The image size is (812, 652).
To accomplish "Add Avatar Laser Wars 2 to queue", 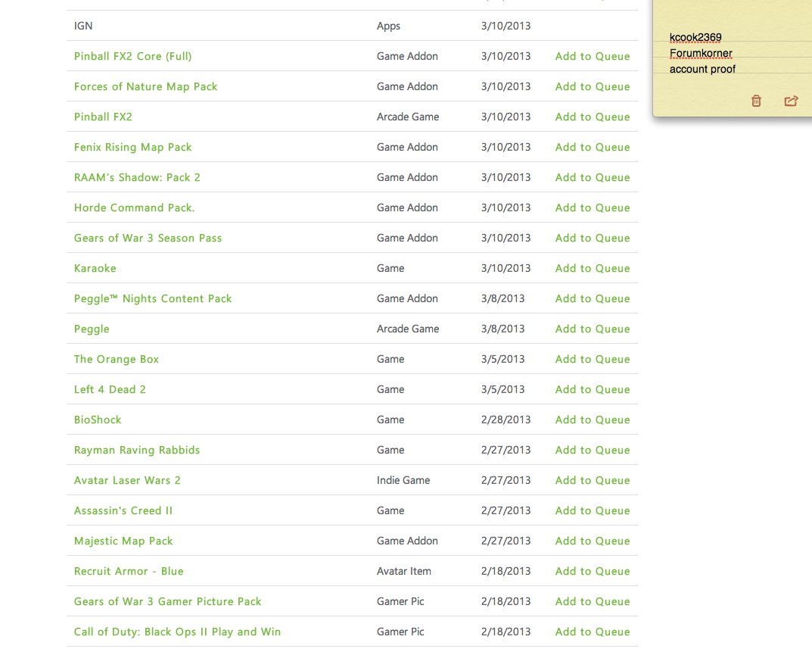I will point(593,480).
